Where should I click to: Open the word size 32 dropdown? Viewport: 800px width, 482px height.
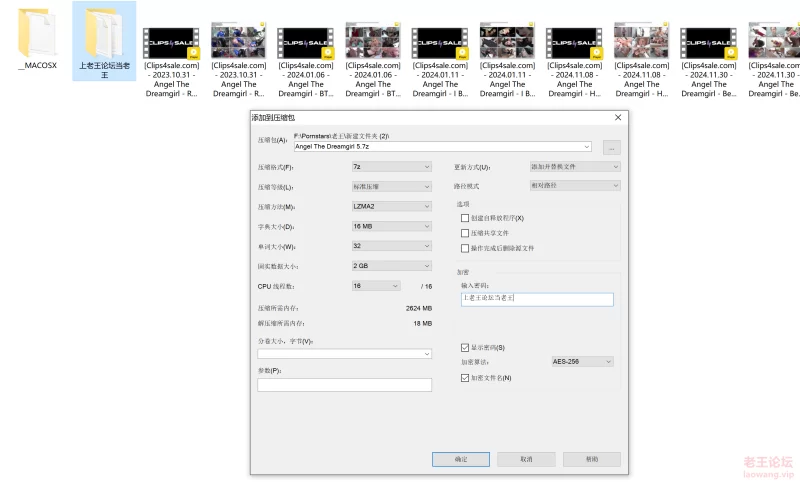(x=392, y=246)
